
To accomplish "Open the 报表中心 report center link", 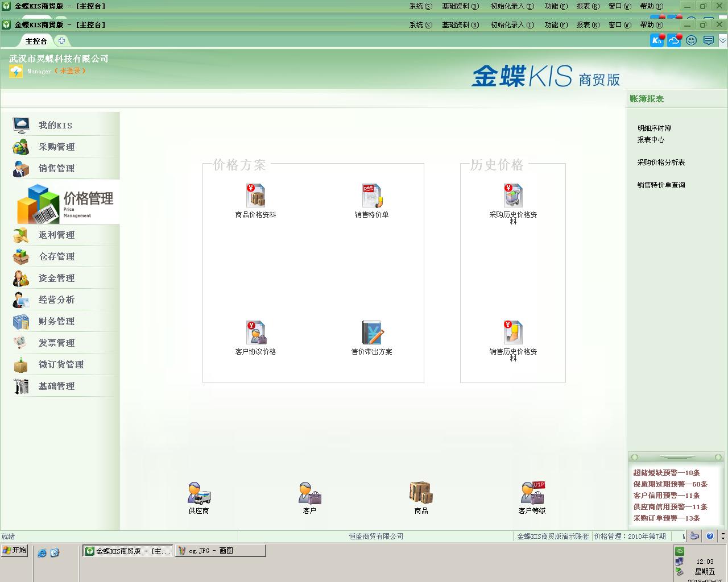I will (x=651, y=140).
